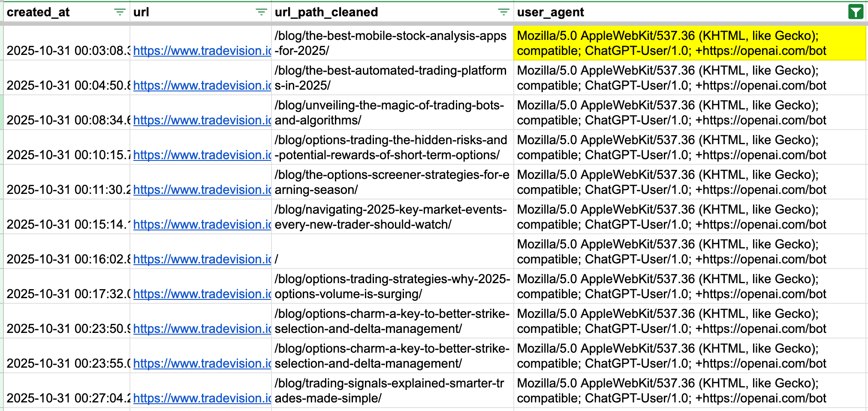Image resolution: width=868 pixels, height=411 pixels.
Task: Open the tradevision link in 00:03:08 row
Action: click(x=202, y=51)
